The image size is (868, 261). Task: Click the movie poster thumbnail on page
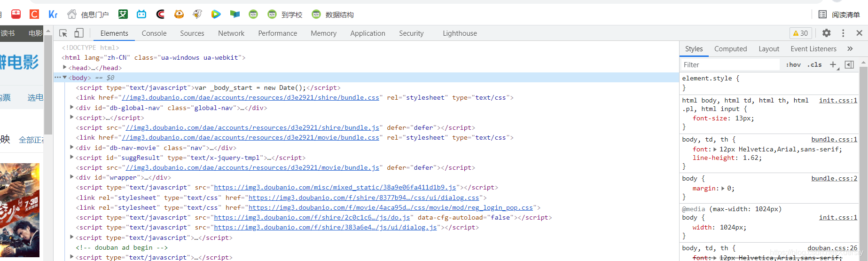coord(20,210)
